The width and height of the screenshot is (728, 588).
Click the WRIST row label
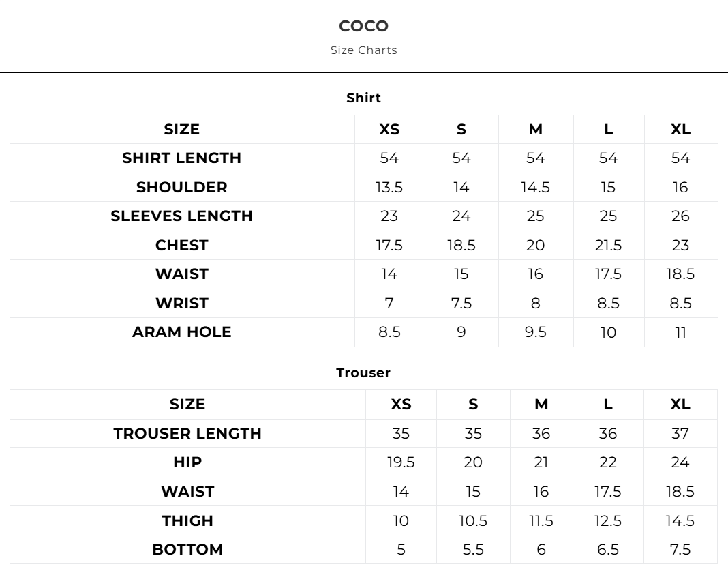[182, 303]
